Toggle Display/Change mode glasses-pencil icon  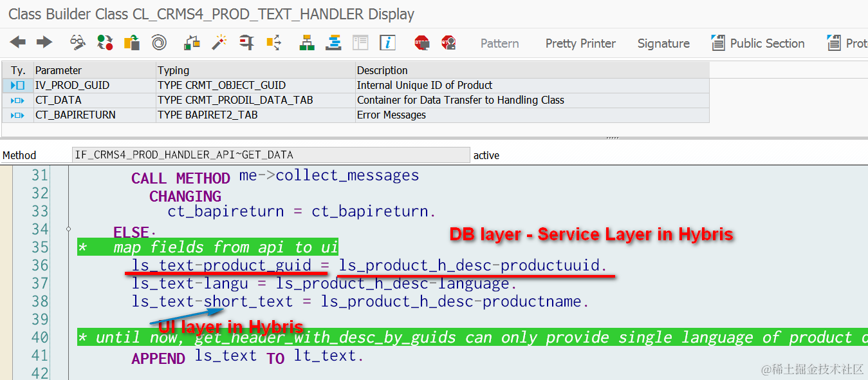(x=78, y=43)
